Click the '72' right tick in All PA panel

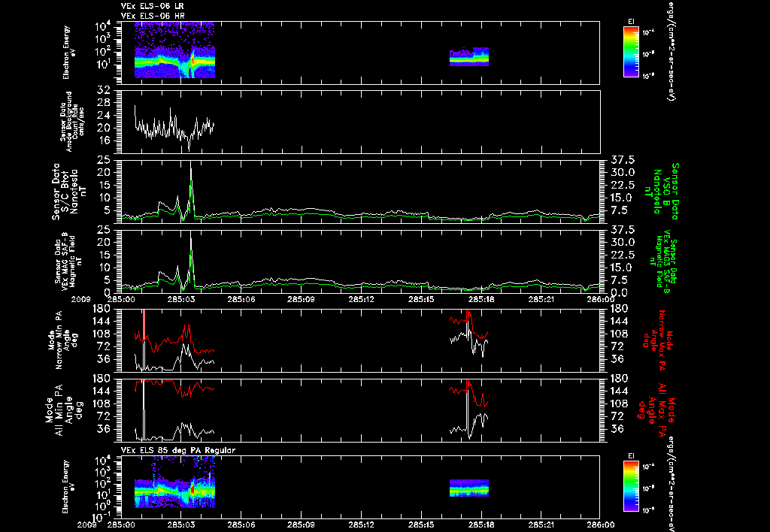point(617,416)
